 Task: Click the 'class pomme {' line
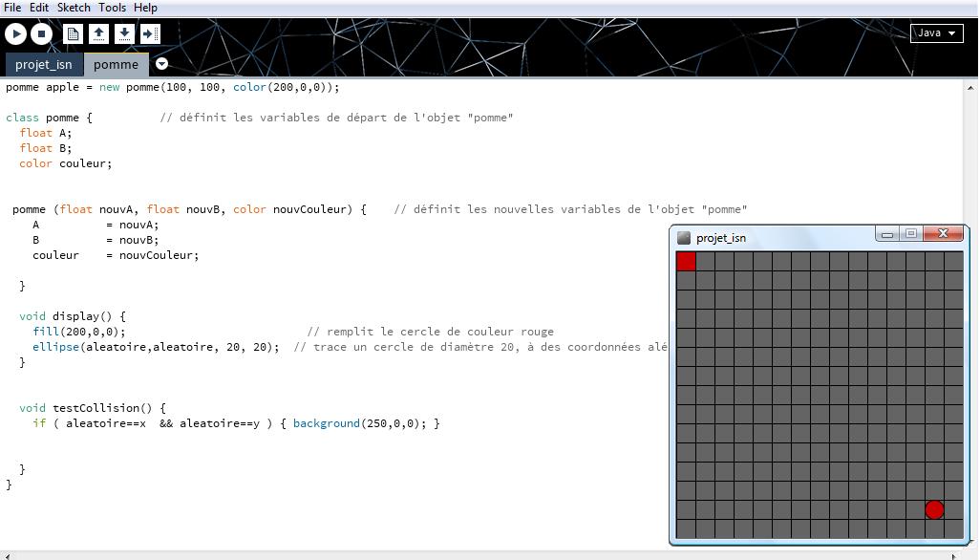coord(50,118)
